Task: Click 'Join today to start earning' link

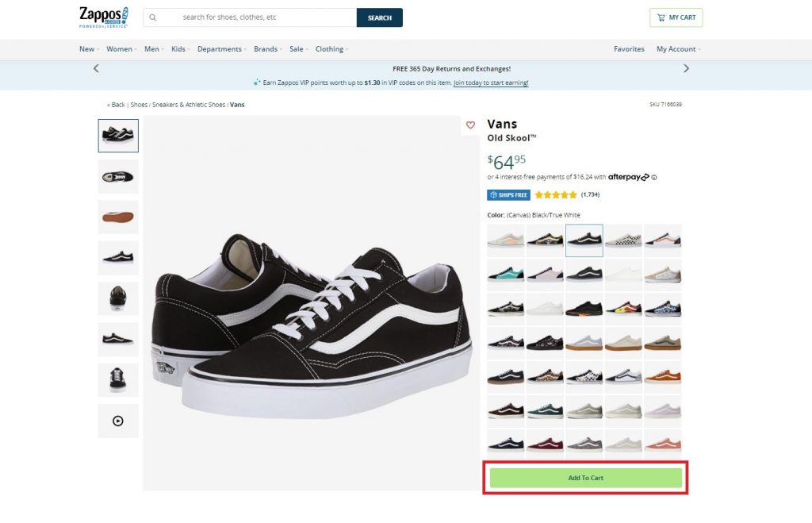Action: coord(491,83)
